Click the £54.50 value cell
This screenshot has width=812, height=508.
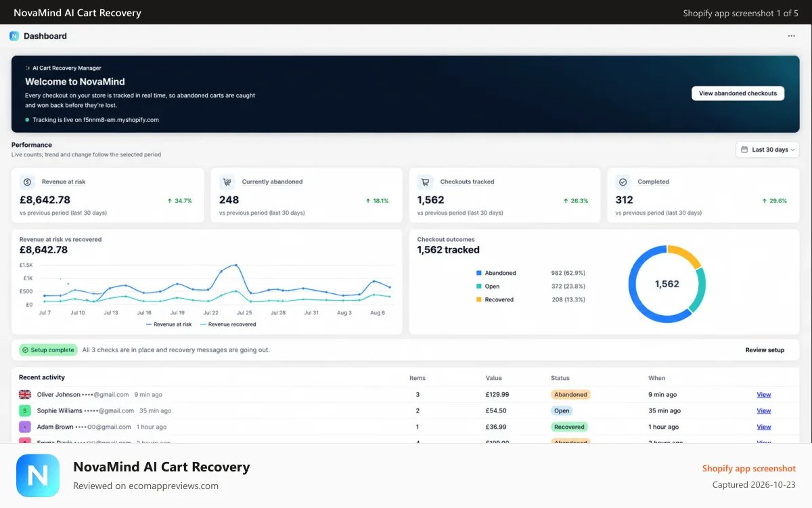(x=496, y=410)
